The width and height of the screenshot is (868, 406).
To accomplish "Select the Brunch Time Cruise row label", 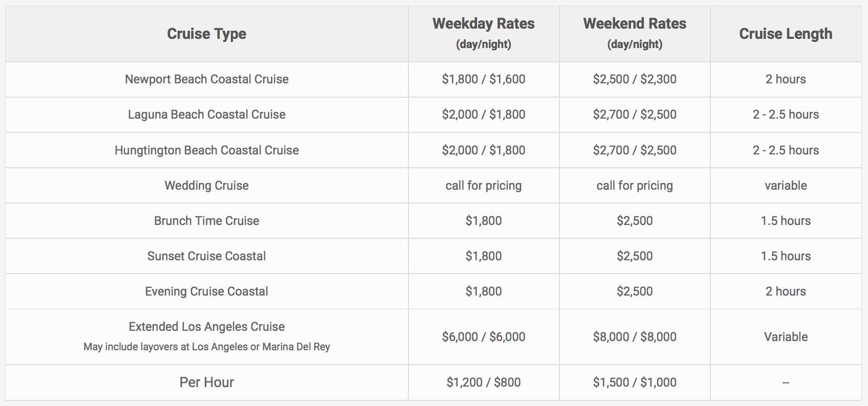I will tap(207, 221).
